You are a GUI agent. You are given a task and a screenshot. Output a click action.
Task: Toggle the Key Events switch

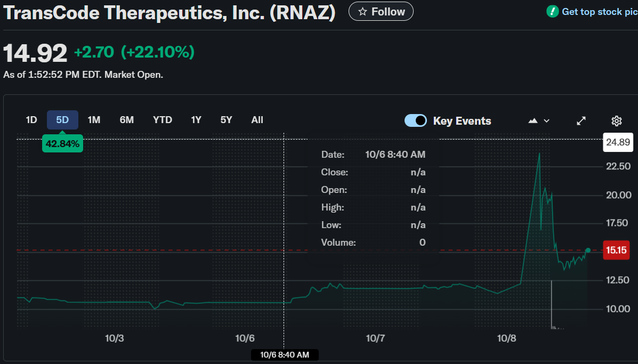[x=416, y=120]
